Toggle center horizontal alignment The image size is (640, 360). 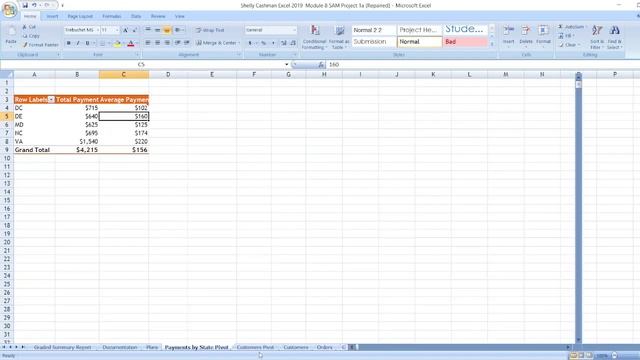click(157, 43)
